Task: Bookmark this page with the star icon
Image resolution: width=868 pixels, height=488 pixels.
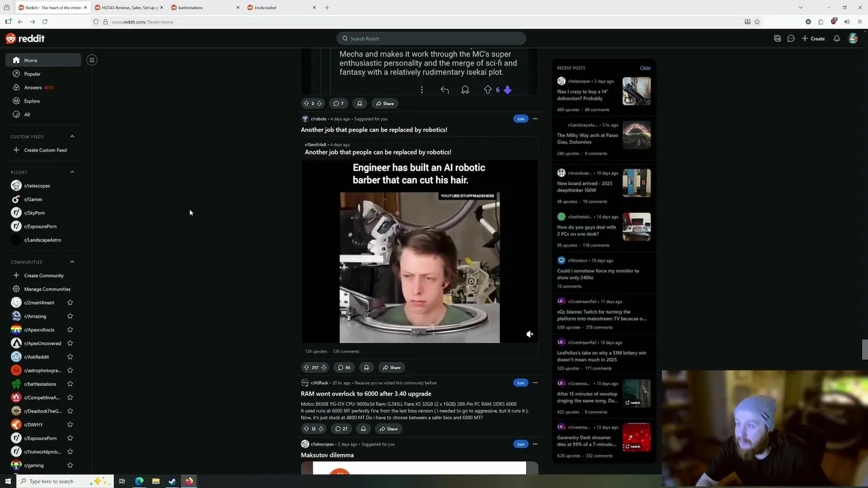Action: (757, 22)
